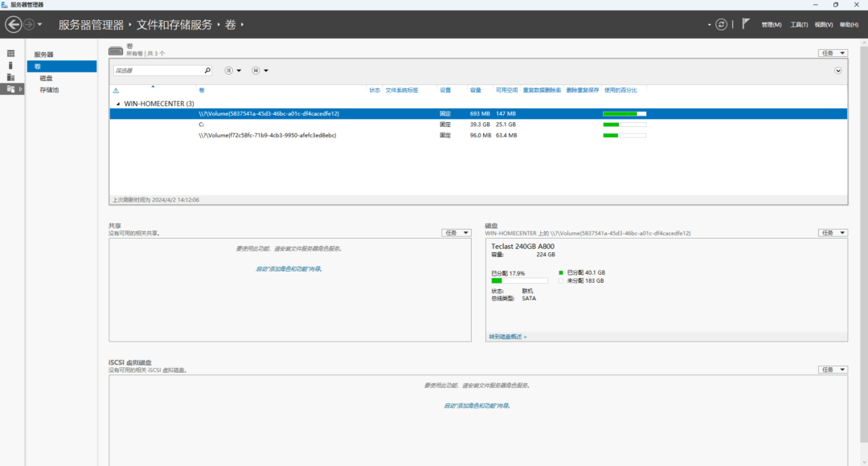Viewport: 868px width, 466px height.
Task: Open the 工具(T) menu
Action: tap(799, 25)
